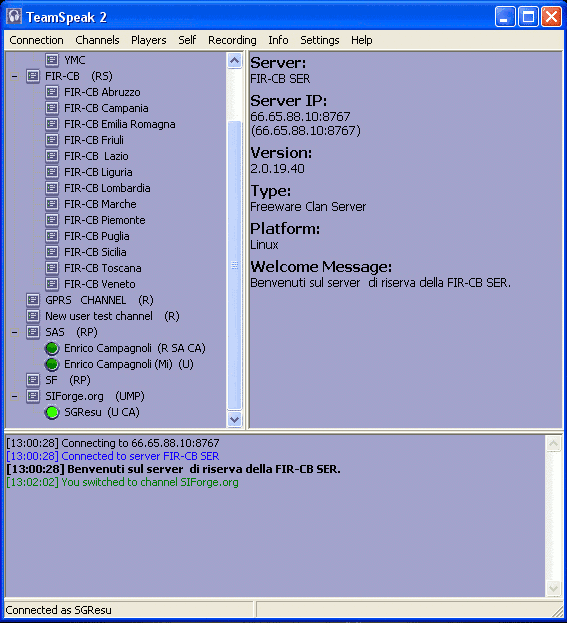The width and height of the screenshot is (567, 623).
Task: Click the FIR-CB Lombardia channel icon
Action: coord(52,188)
